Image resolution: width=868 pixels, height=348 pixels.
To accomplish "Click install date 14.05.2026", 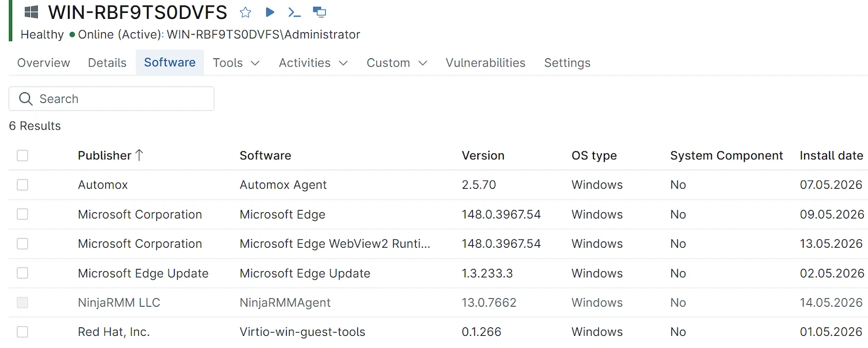I will (x=831, y=302).
